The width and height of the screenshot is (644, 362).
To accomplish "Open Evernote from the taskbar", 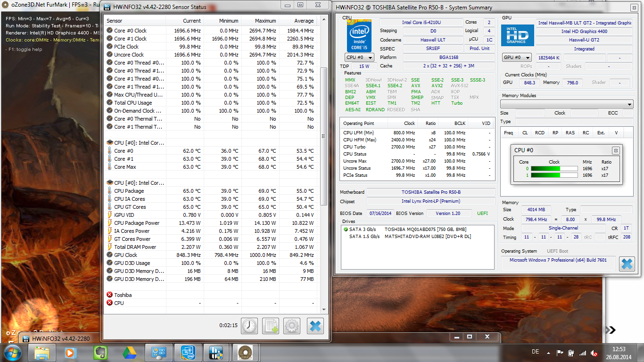I will [x=99, y=353].
